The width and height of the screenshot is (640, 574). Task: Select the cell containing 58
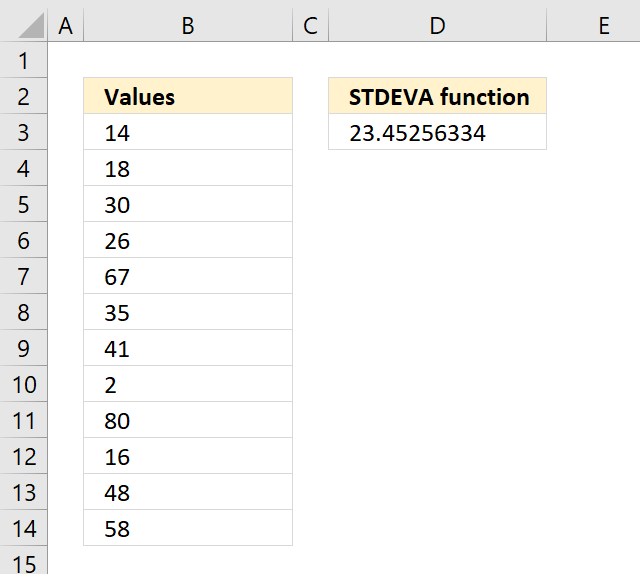tap(188, 528)
